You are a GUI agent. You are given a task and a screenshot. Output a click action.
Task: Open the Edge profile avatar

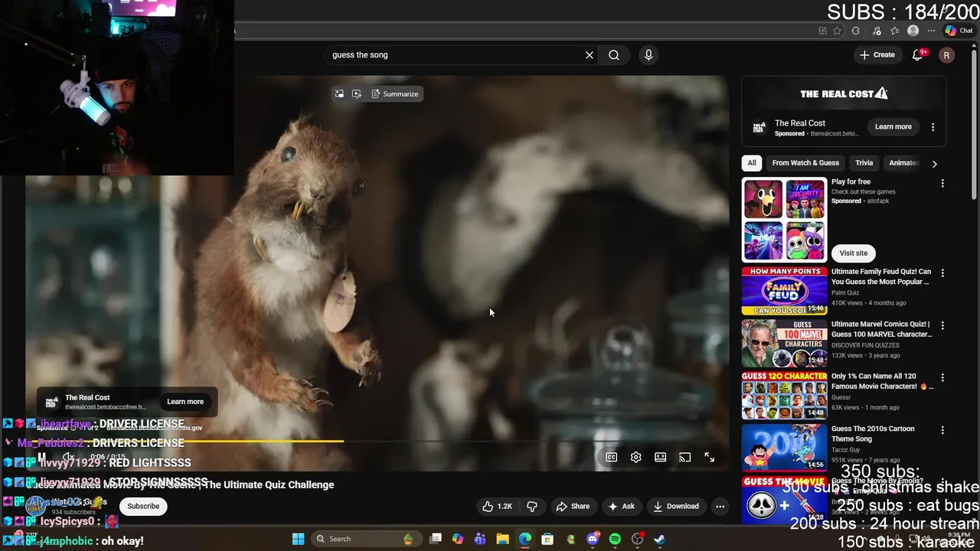[913, 31]
